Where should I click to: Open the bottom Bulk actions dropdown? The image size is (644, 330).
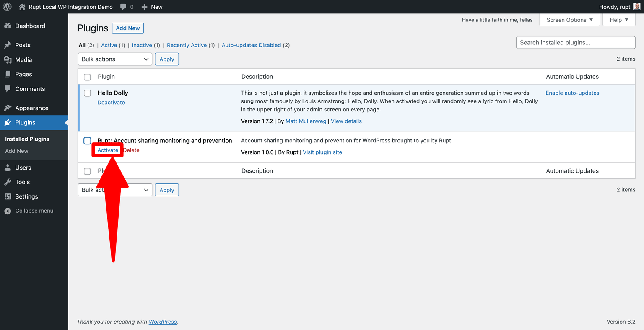click(x=115, y=190)
